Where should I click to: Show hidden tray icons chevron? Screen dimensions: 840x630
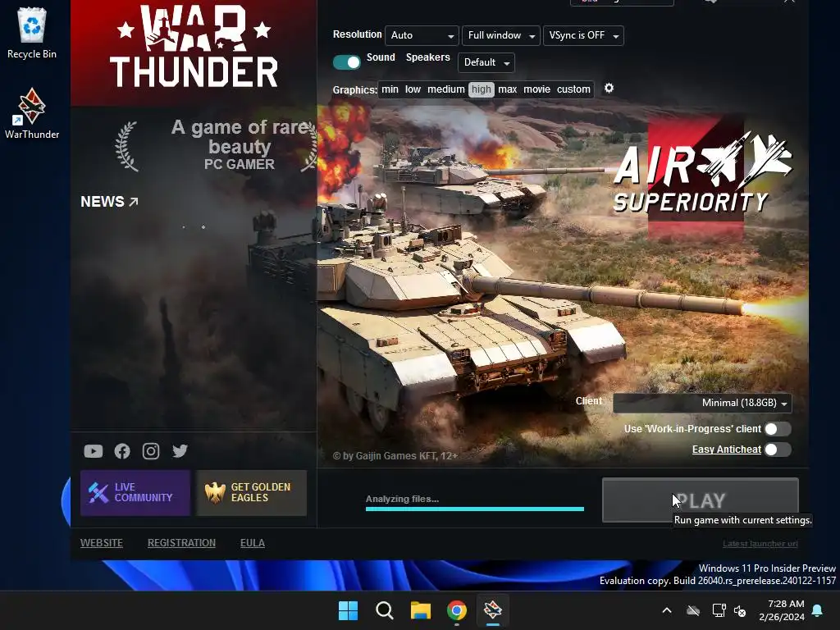tap(667, 610)
